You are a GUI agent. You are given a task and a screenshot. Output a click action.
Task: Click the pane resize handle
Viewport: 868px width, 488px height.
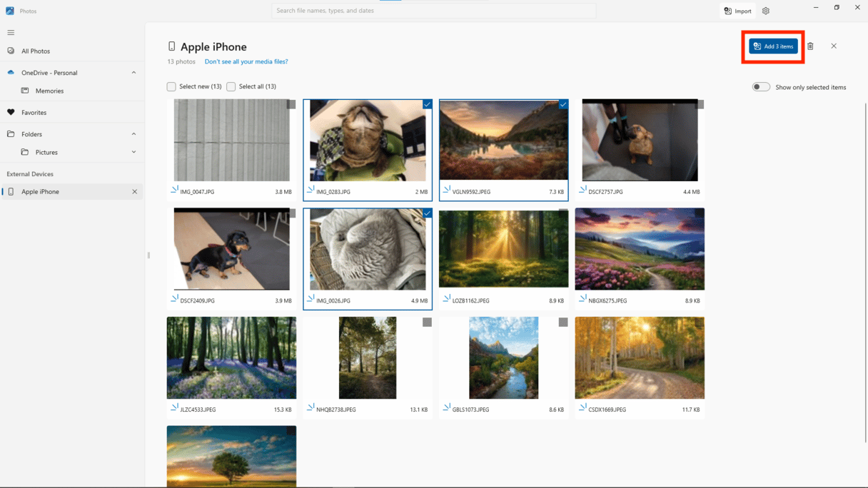coord(148,255)
